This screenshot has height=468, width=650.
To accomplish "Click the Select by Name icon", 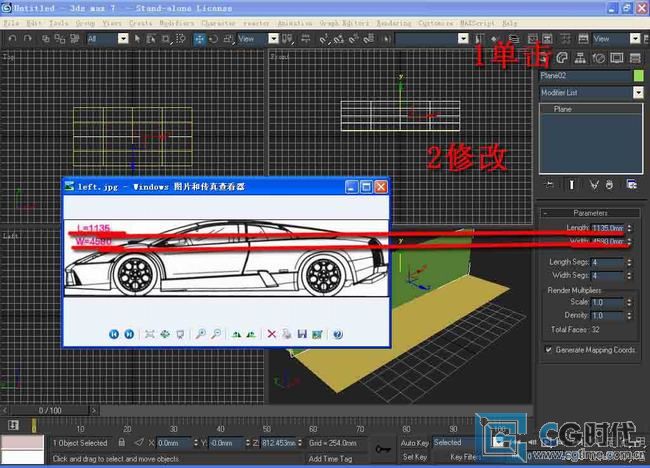I will click(x=151, y=39).
